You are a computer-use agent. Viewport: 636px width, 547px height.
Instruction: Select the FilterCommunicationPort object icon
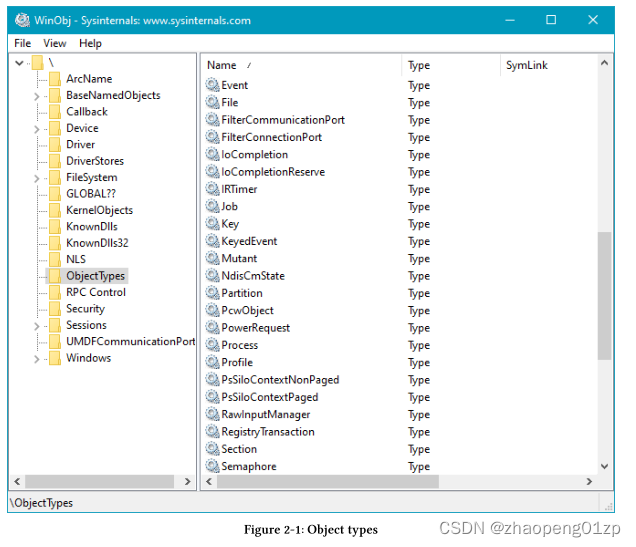tap(212, 120)
